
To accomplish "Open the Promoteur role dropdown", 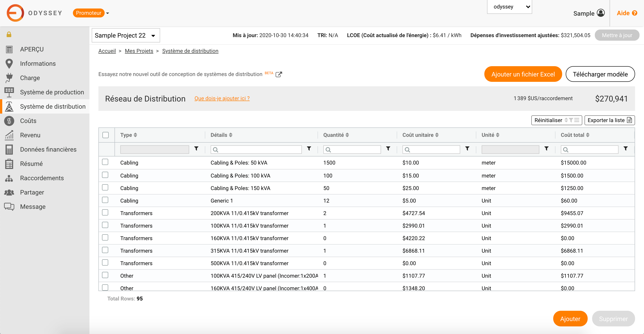I will [x=108, y=13].
